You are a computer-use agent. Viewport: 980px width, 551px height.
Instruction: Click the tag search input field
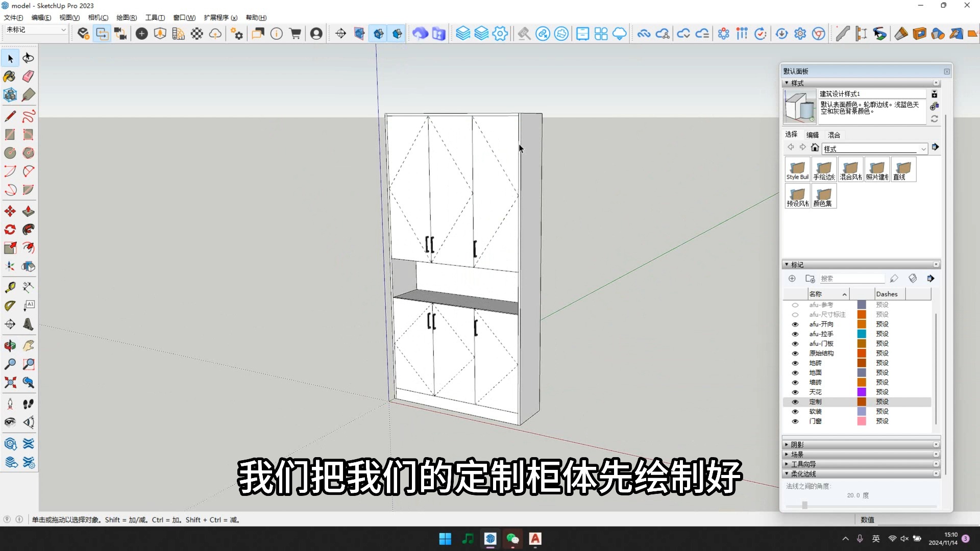click(853, 279)
